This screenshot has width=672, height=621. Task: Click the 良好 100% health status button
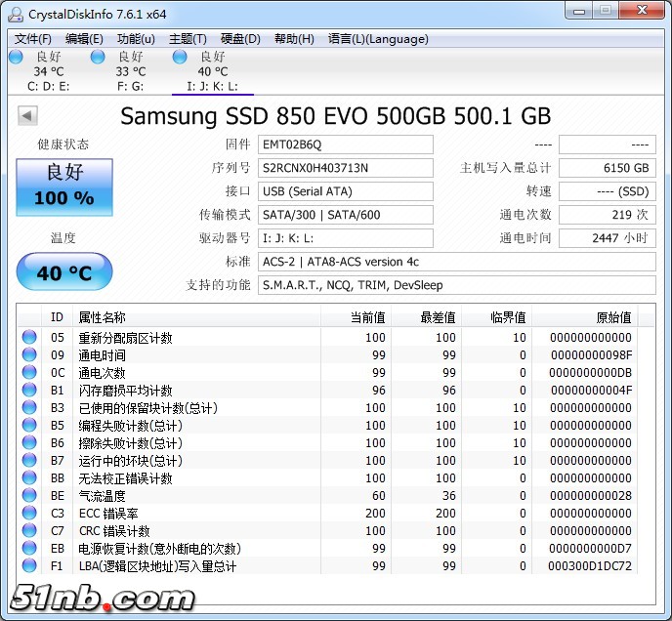click(x=64, y=186)
